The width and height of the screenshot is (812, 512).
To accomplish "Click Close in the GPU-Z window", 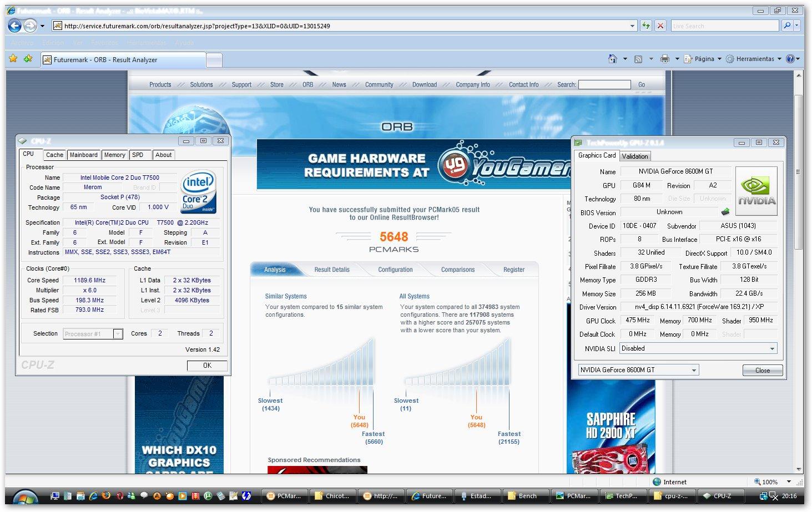I will tap(763, 370).
